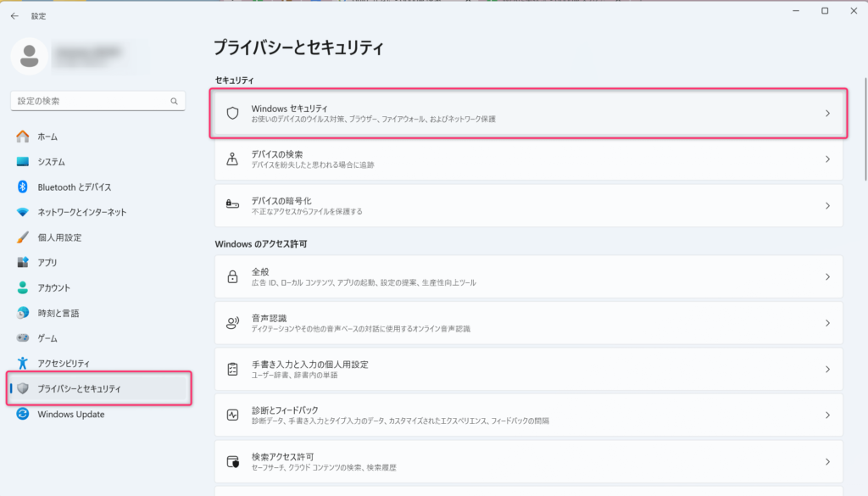Click the ホーム house icon
The width and height of the screenshot is (868, 496).
(x=23, y=137)
